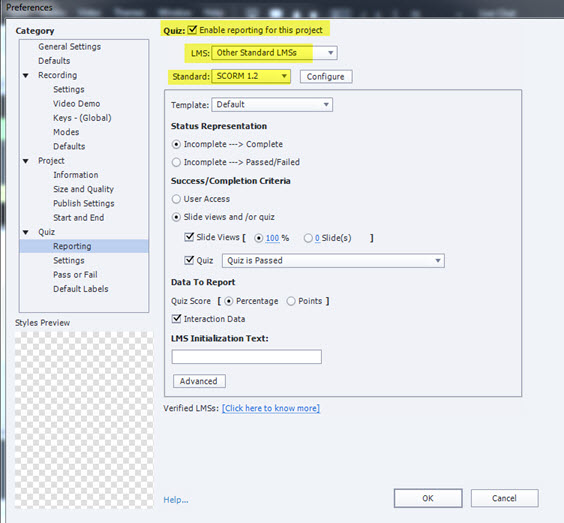Select Incomplete to Passed/Failed radio option
This screenshot has height=523, width=564.
coord(176,163)
